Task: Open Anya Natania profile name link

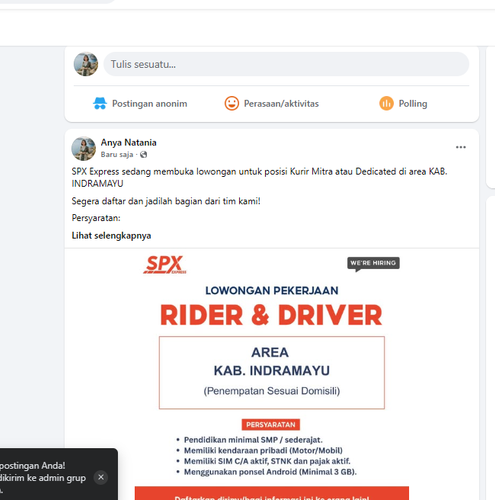Action: point(129,142)
